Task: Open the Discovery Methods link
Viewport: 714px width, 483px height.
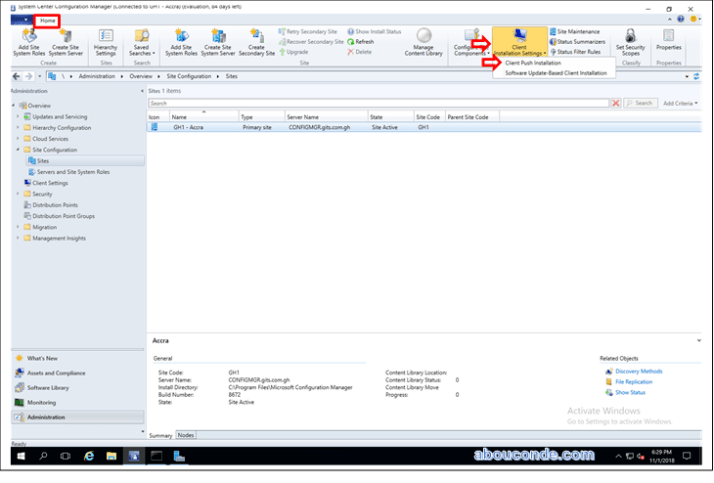Action: tap(638, 371)
